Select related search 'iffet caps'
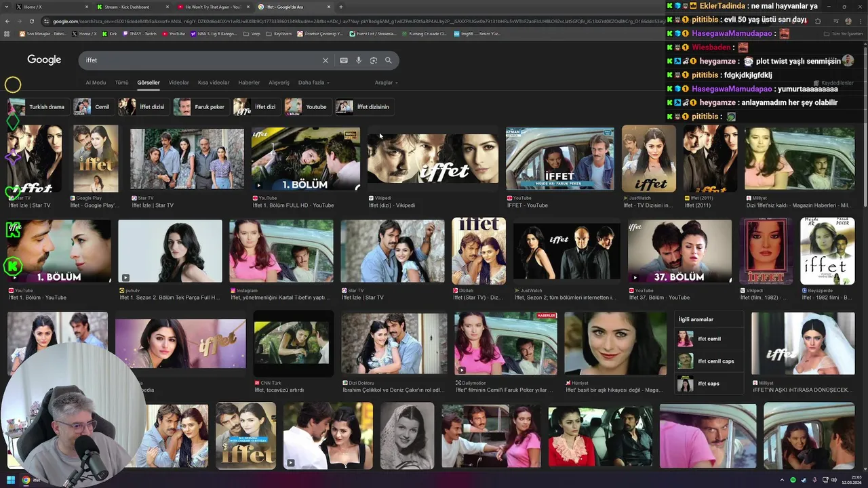 click(709, 384)
